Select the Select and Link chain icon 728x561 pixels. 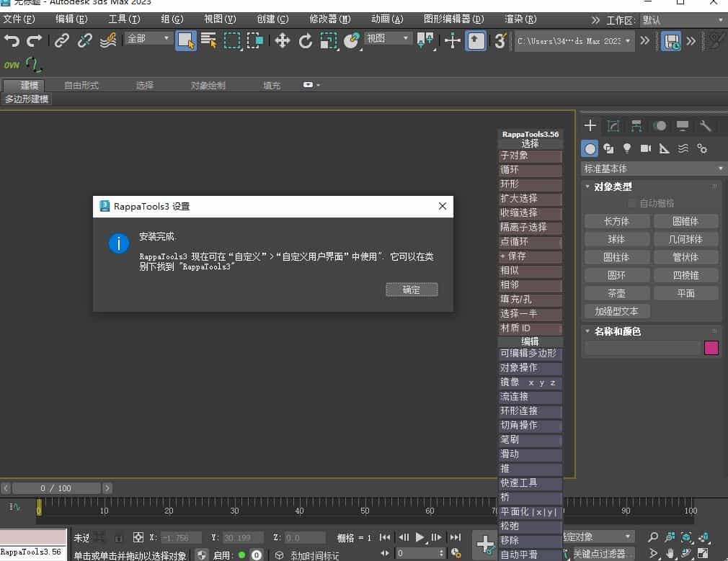click(x=62, y=41)
